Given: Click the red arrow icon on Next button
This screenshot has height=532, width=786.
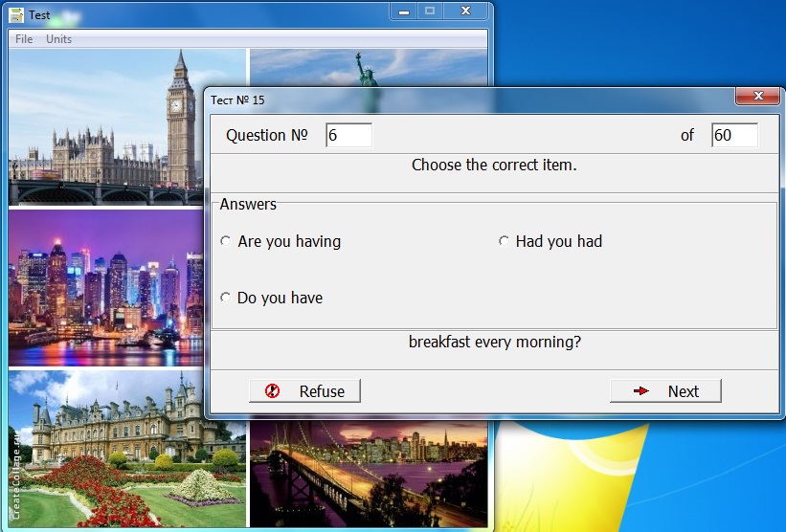Looking at the screenshot, I should click(641, 390).
